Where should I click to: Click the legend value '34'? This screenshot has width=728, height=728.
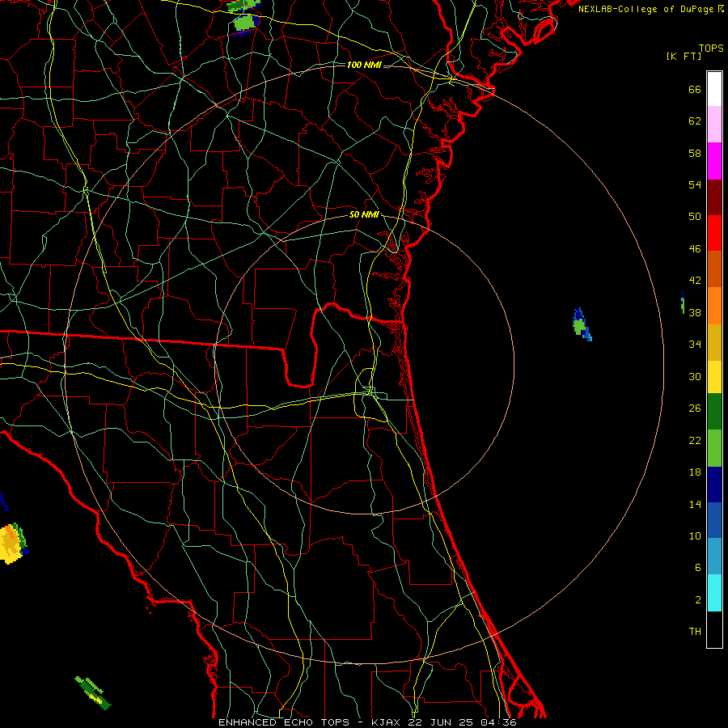(x=695, y=345)
